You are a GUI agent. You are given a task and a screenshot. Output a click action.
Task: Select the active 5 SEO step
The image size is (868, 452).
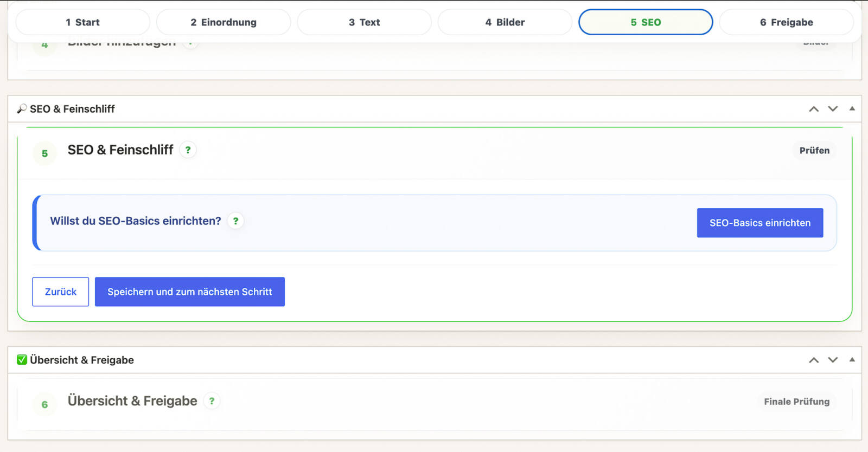646,22
